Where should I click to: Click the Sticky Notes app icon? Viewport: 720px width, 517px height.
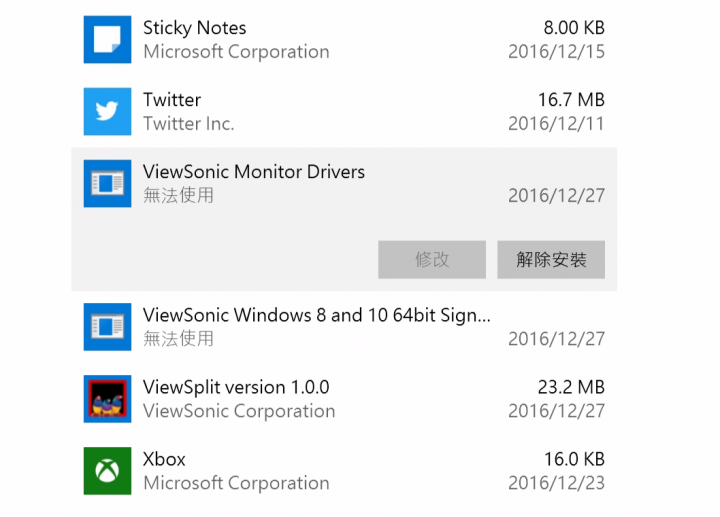pyautogui.click(x=107, y=40)
